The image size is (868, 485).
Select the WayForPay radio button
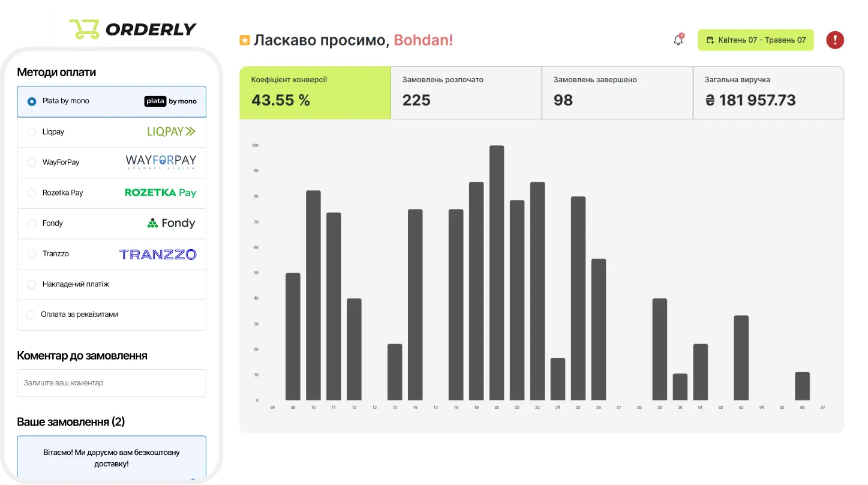point(32,162)
